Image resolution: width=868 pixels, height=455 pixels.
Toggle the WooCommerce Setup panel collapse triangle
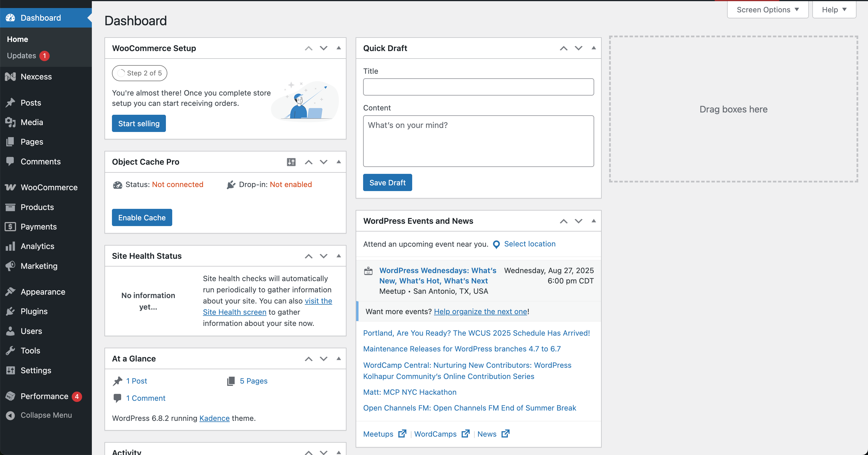(x=339, y=48)
